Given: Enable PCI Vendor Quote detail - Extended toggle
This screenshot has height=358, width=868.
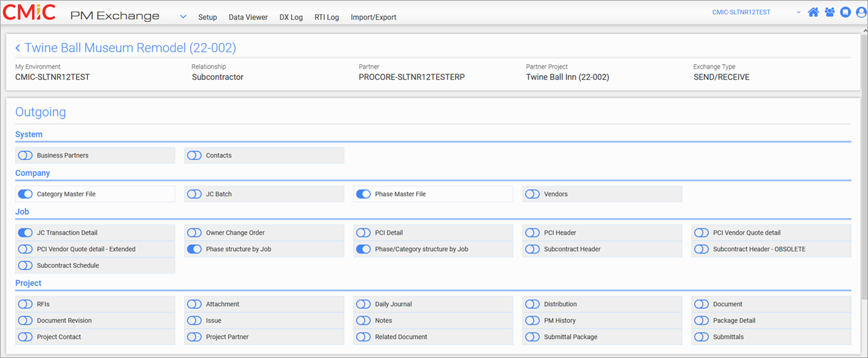Looking at the screenshot, I should (x=25, y=249).
